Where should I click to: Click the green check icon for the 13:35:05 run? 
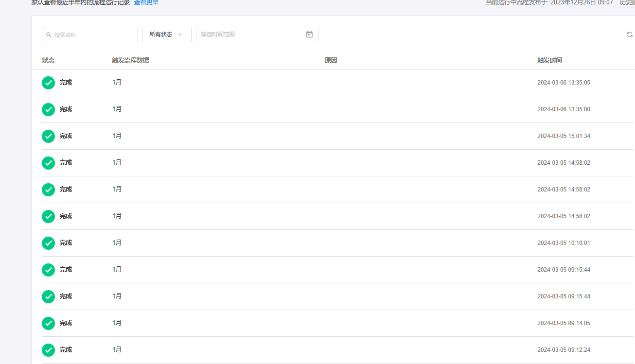pos(49,83)
